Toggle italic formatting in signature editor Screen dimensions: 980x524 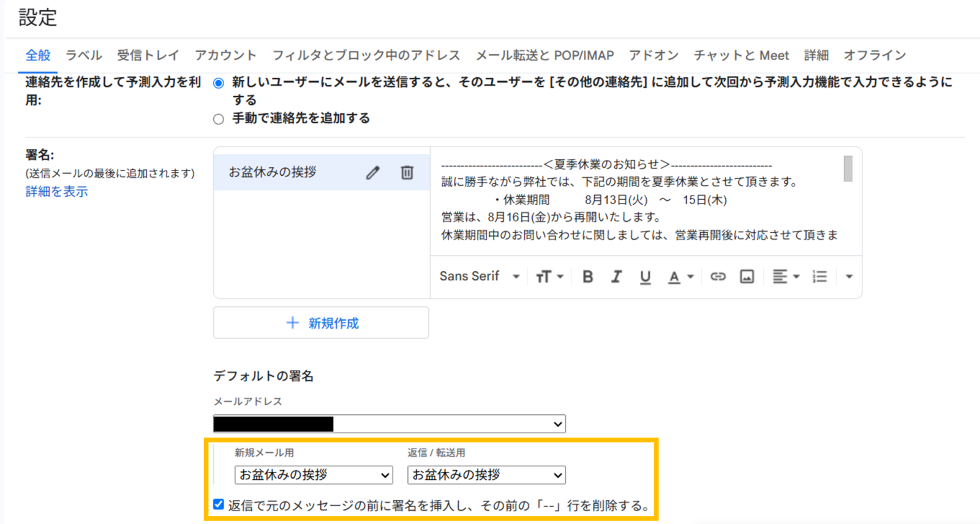click(x=616, y=276)
